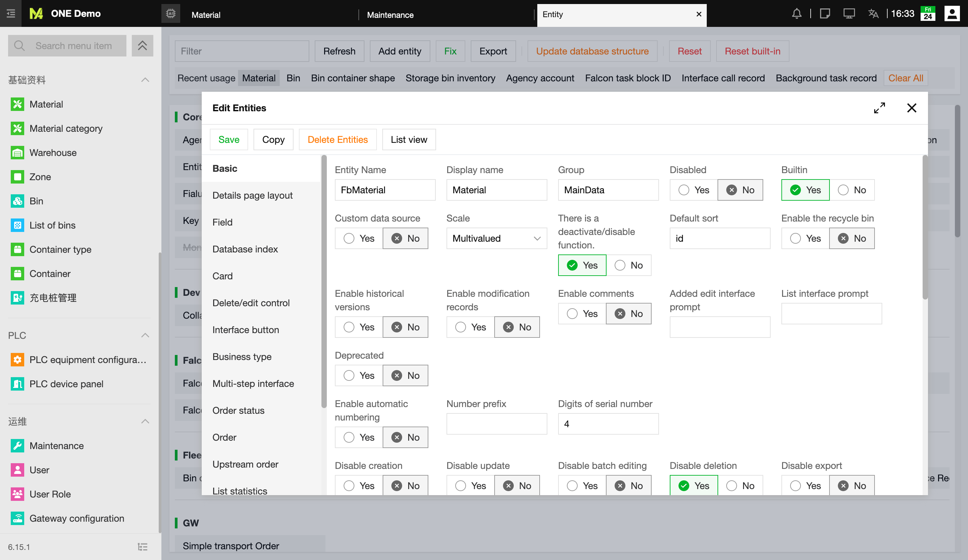Click the monitor display icon
968x560 pixels.
click(849, 14)
